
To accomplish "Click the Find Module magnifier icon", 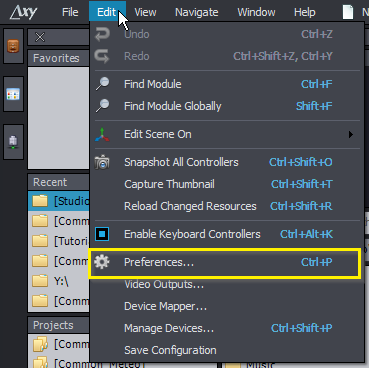I will pos(102,84).
